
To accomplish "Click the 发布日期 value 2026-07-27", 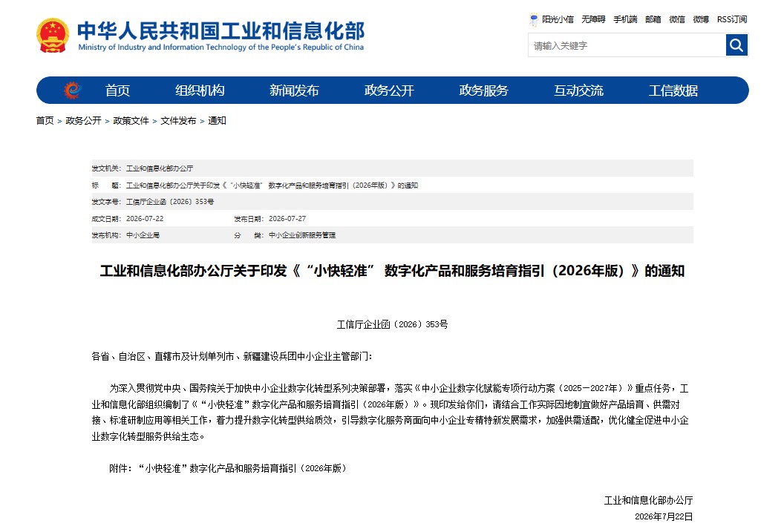I will [x=287, y=219].
